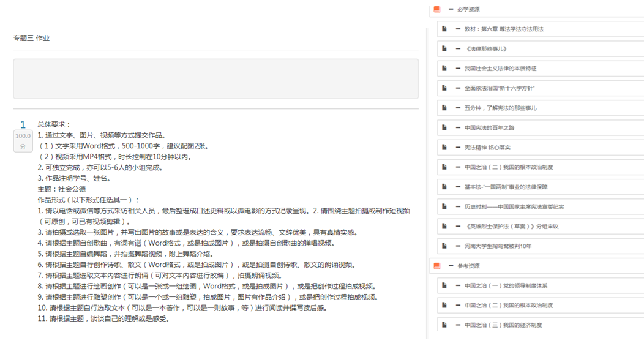Image resolution: width=644 pixels, height=343 pixels.
Task: Click the document icon for 宪法精神 铭心落实
Action: 444,147
